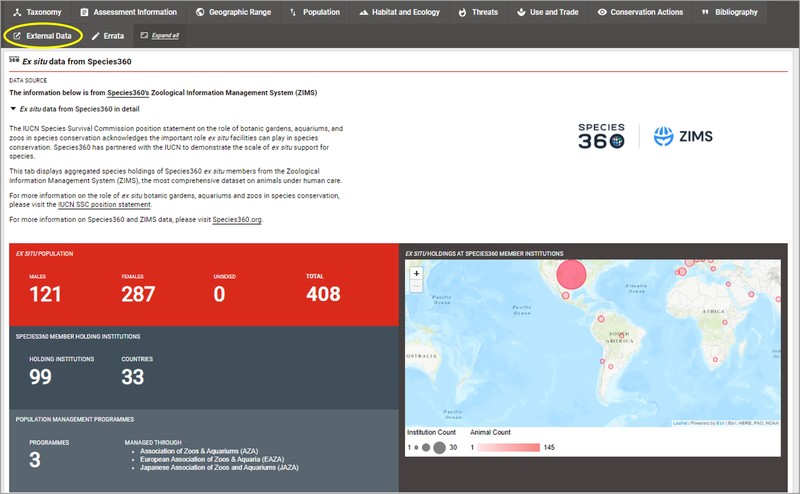The width and height of the screenshot is (800, 494).
Task: Open the Use and Trade tab
Action: (x=547, y=12)
